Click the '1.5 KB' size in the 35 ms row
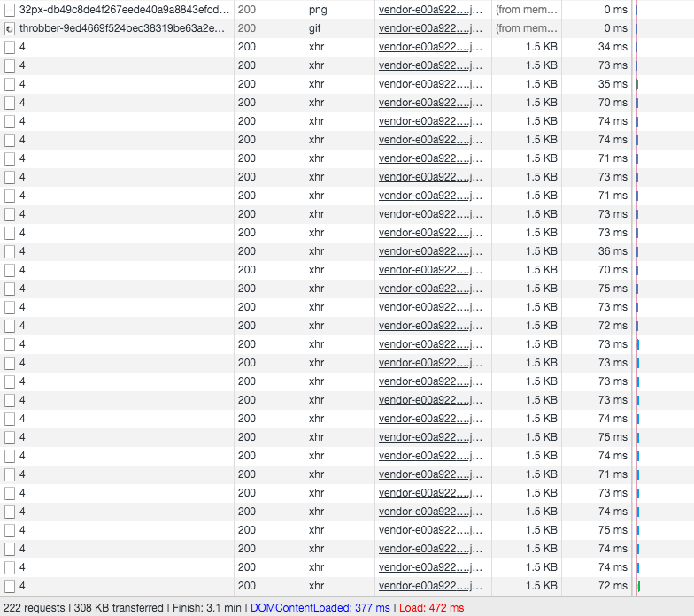Image resolution: width=694 pixels, height=616 pixels. click(542, 84)
